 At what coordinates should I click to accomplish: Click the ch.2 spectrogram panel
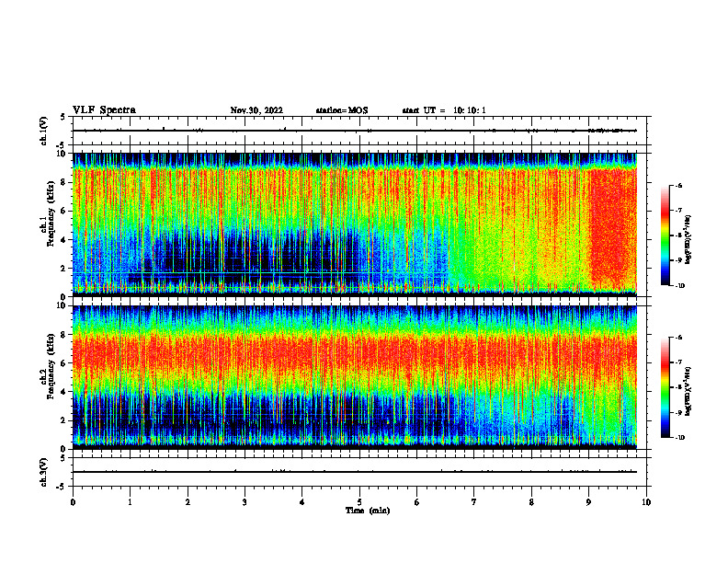tap(354, 377)
